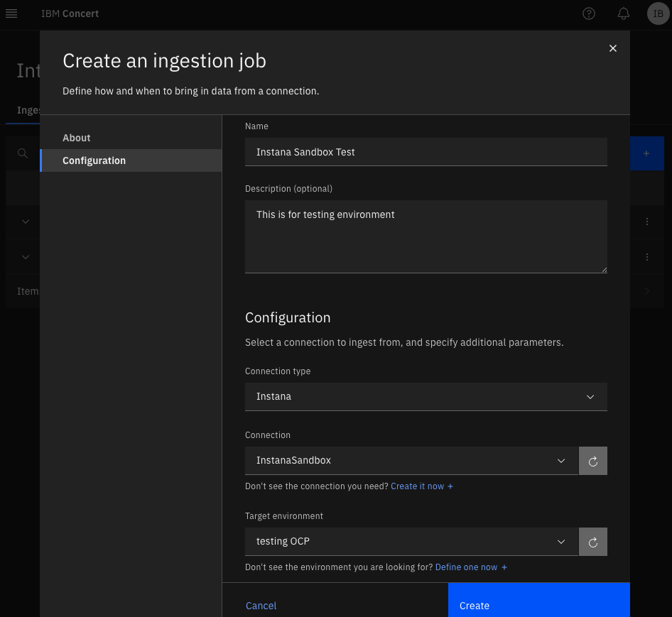Click the Name input field

(426, 152)
